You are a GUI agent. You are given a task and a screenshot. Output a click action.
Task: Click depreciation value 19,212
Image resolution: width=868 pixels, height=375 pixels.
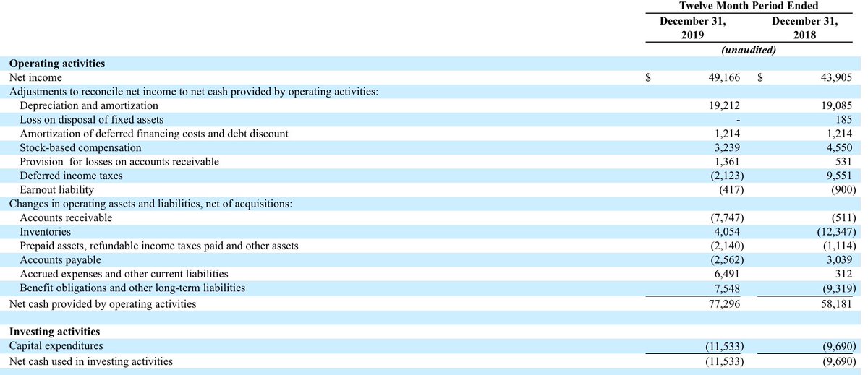tap(726, 105)
